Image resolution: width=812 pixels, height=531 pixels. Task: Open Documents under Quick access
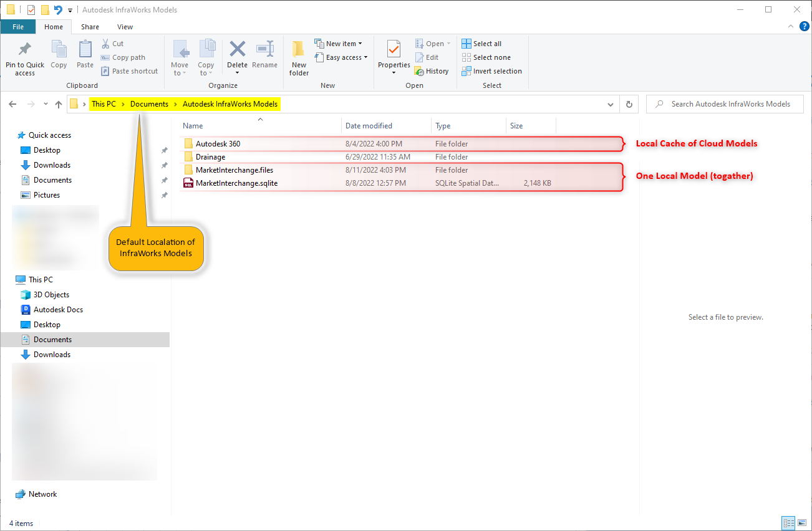(x=52, y=180)
